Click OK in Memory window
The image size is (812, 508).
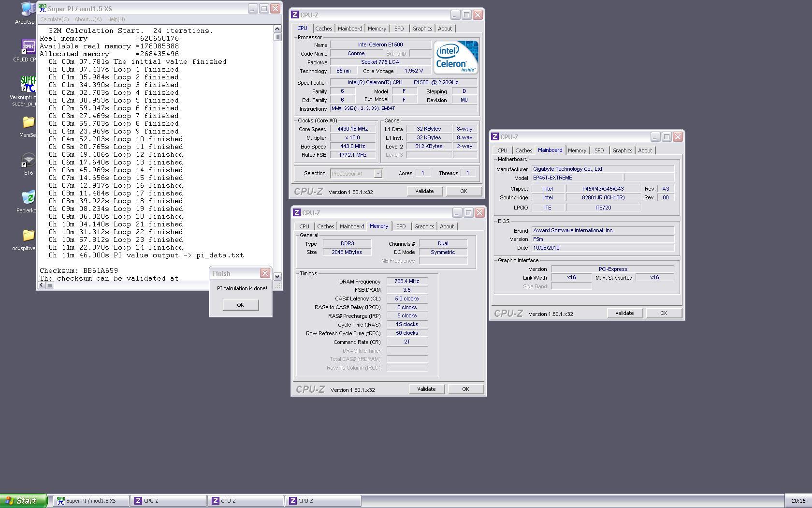point(465,389)
